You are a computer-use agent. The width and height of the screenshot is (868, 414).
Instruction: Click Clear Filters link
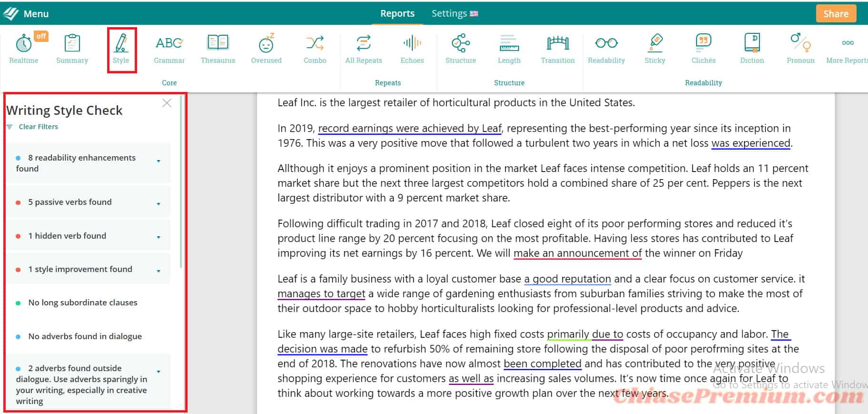click(38, 127)
